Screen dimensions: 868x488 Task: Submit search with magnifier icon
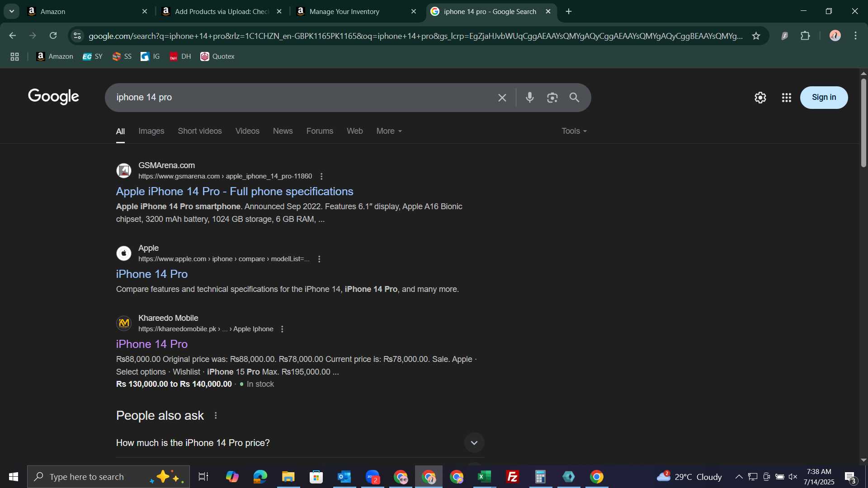[x=574, y=98]
